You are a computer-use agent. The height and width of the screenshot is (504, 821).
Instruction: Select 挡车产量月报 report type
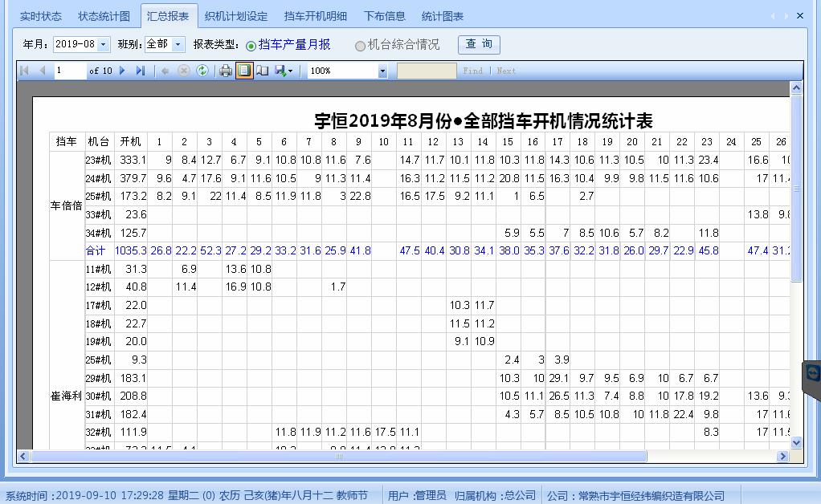point(251,46)
